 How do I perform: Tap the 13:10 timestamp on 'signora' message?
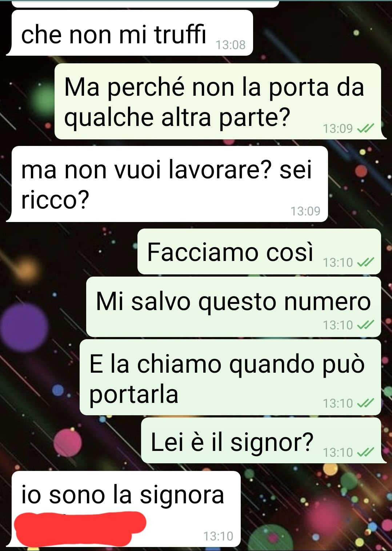point(218,536)
